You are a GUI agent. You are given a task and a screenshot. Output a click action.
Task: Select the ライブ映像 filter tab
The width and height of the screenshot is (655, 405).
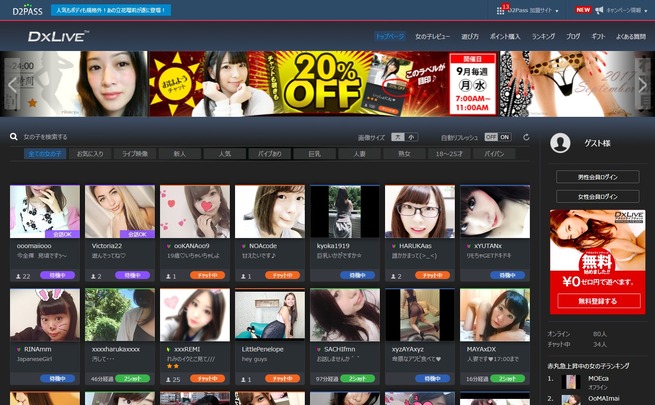pos(135,154)
